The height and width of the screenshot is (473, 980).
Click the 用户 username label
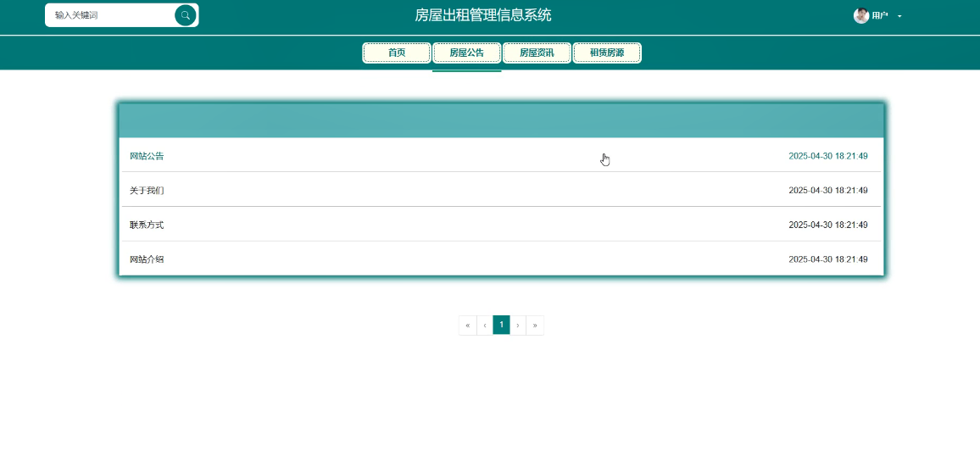coord(880,16)
